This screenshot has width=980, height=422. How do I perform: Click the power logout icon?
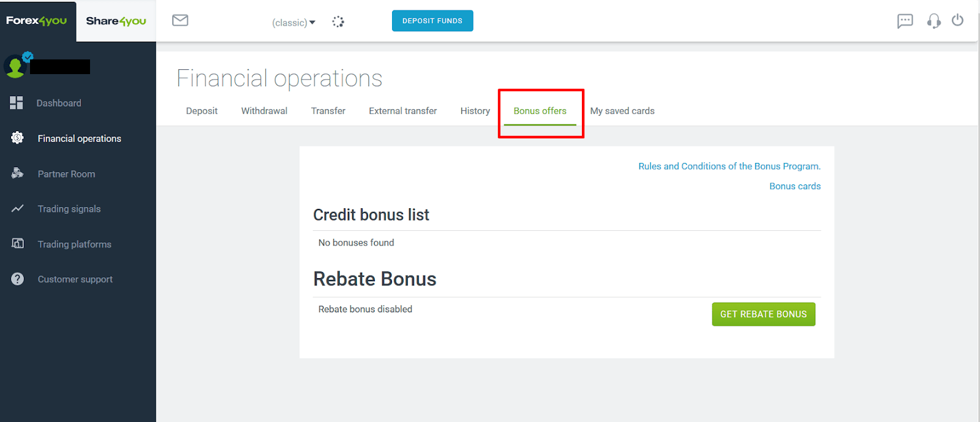click(957, 20)
